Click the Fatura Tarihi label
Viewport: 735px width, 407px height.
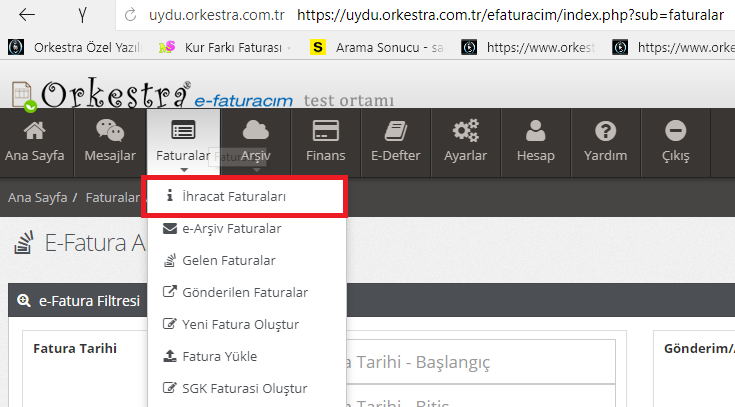[75, 348]
